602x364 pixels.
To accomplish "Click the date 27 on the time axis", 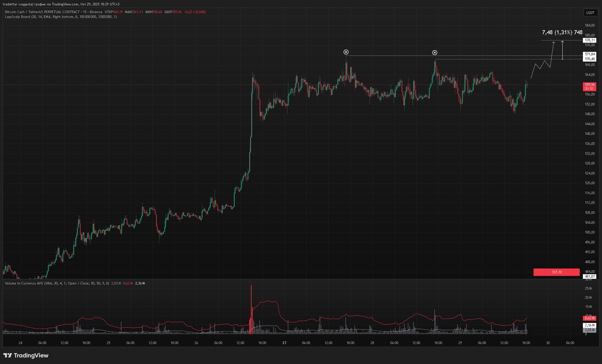I will point(284,343).
